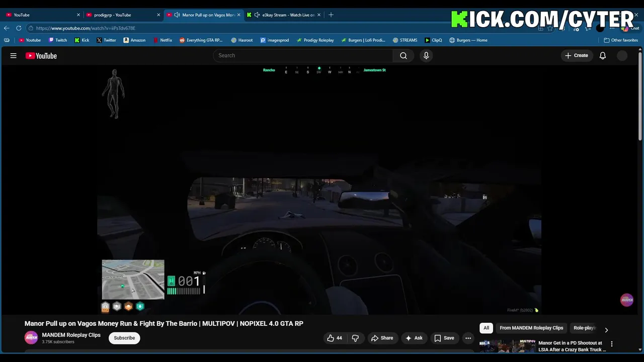Click the Ask button
This screenshot has width=644, height=362.
(414, 338)
